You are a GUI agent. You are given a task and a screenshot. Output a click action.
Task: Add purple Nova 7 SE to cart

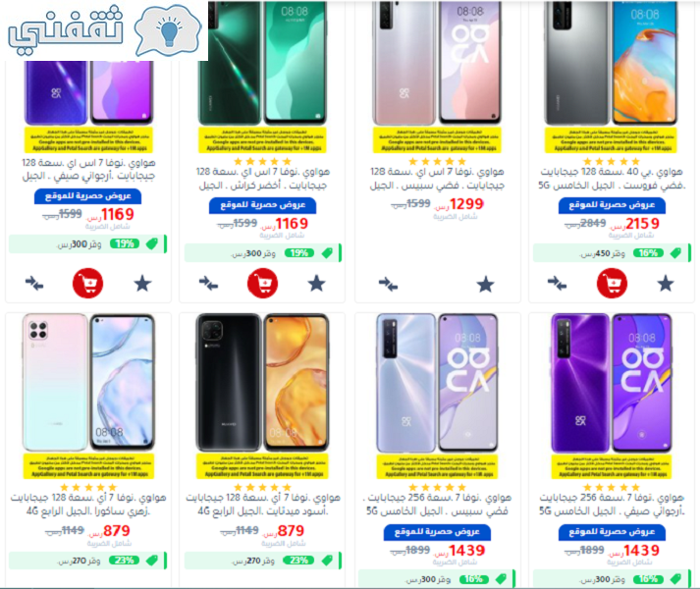click(88, 283)
